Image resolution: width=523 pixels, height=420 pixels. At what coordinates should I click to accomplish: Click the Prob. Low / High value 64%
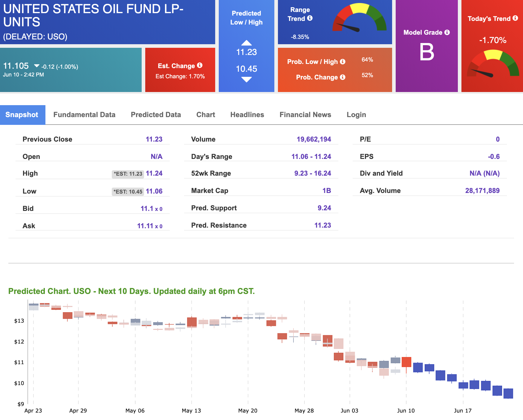367,59
